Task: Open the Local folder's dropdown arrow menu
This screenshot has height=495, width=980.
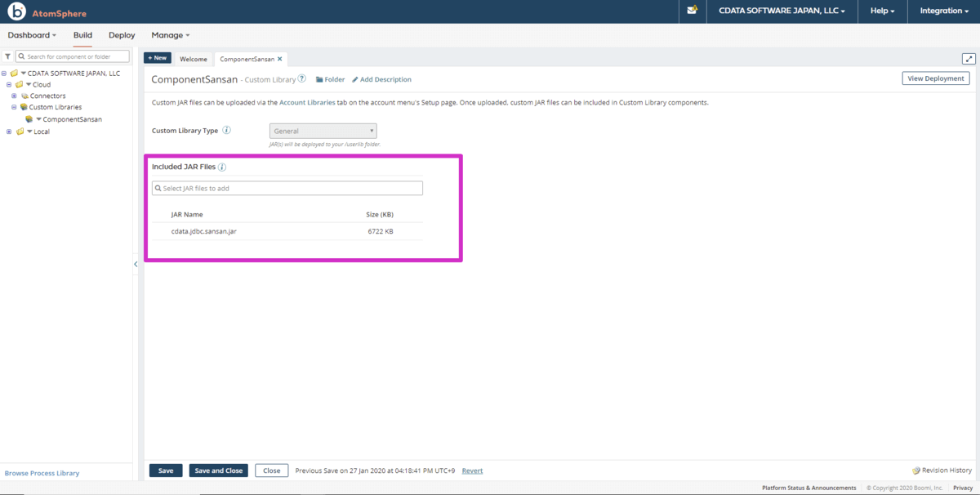Action: (29, 132)
